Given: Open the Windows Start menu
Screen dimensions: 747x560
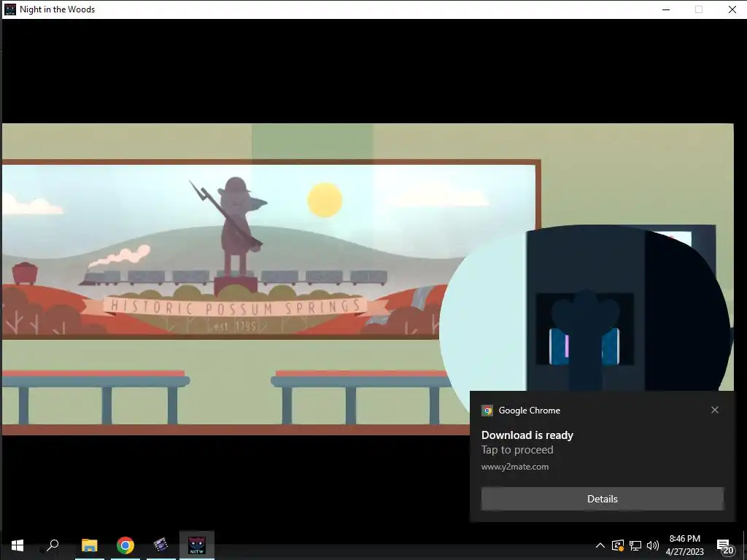Looking at the screenshot, I should [x=18, y=545].
